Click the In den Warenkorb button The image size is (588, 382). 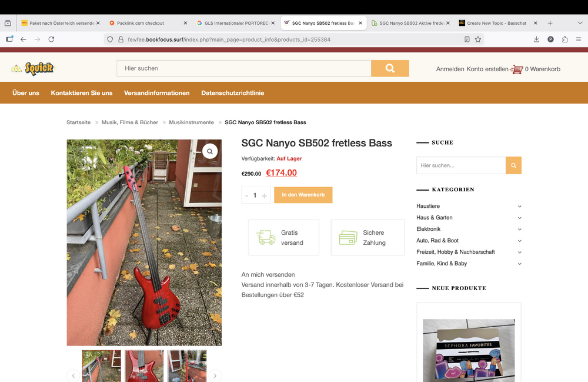[303, 195]
